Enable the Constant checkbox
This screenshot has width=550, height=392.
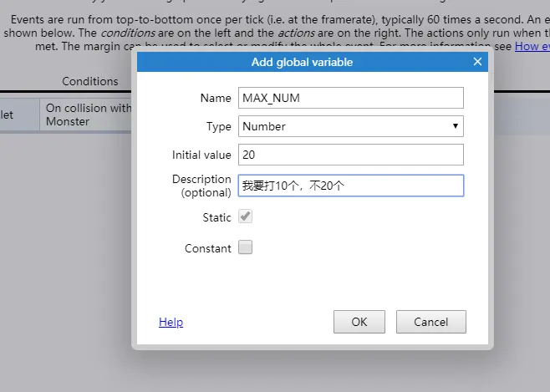[x=245, y=247]
